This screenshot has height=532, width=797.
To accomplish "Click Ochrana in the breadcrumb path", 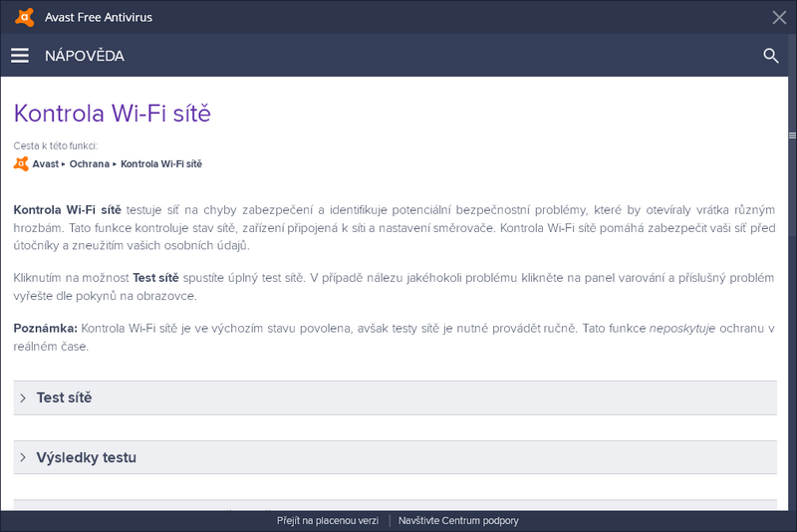I will click(x=90, y=164).
